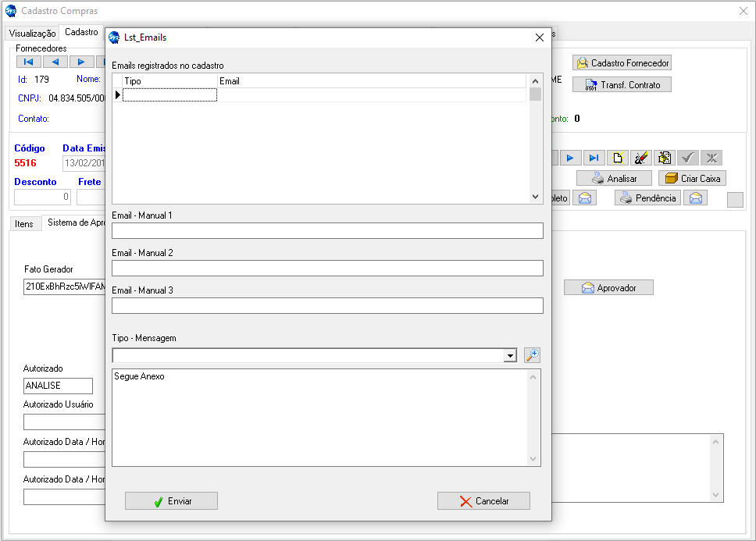This screenshot has height=541, width=756.
Task: Open Cadastro Fornecedor
Action: (622, 63)
